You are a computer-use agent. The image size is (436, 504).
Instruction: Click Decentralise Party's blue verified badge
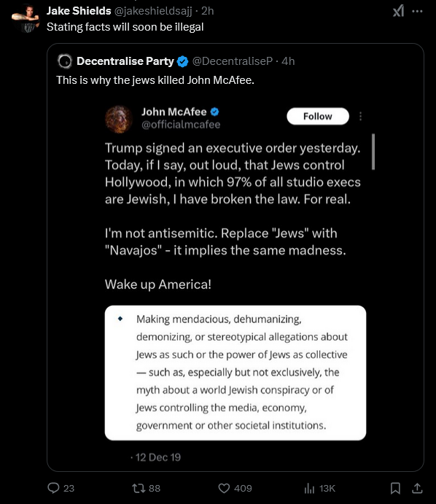click(x=182, y=61)
